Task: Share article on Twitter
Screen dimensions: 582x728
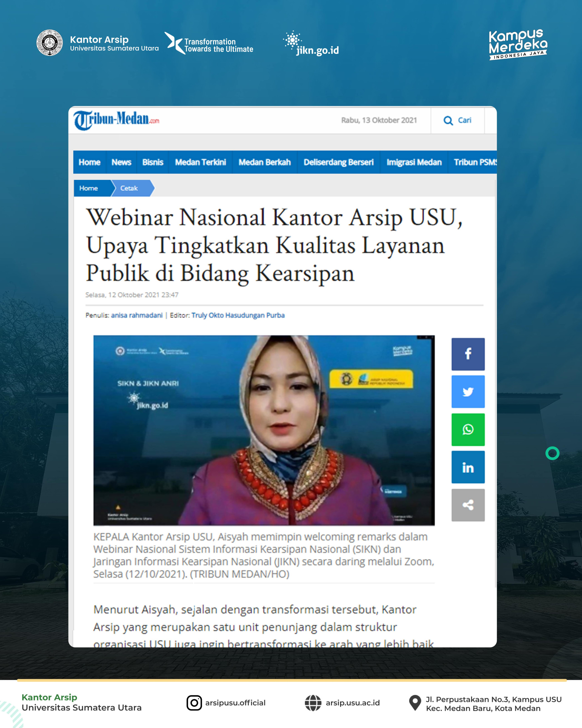Action: click(468, 392)
